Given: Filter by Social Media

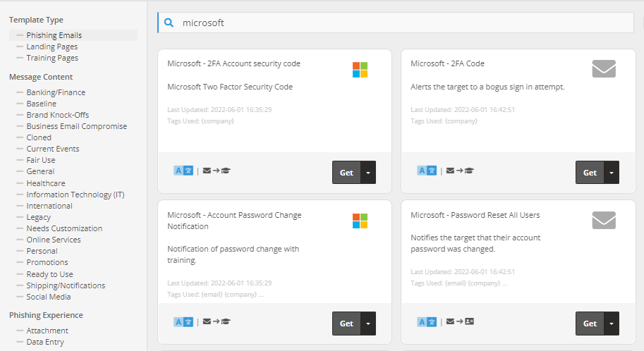Looking at the screenshot, I should point(49,297).
